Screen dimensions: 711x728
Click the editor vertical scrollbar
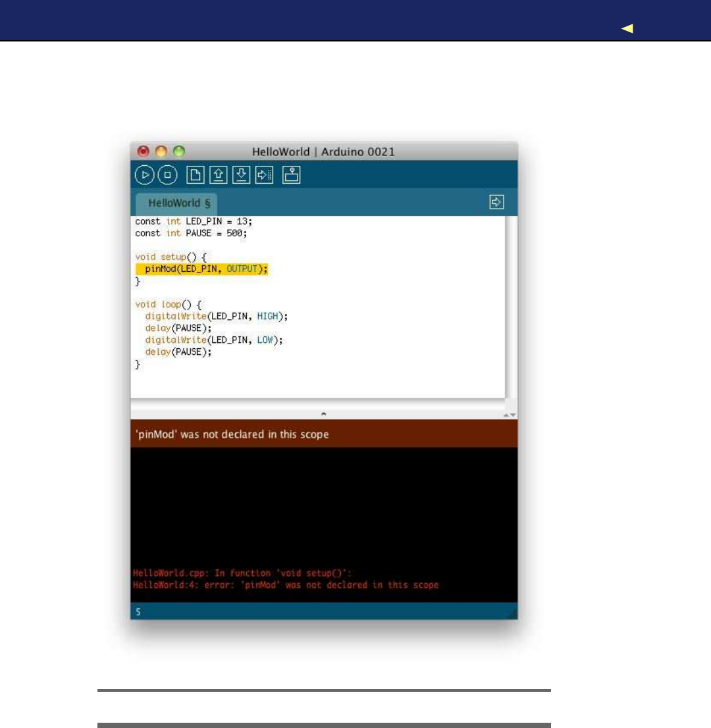click(511, 307)
